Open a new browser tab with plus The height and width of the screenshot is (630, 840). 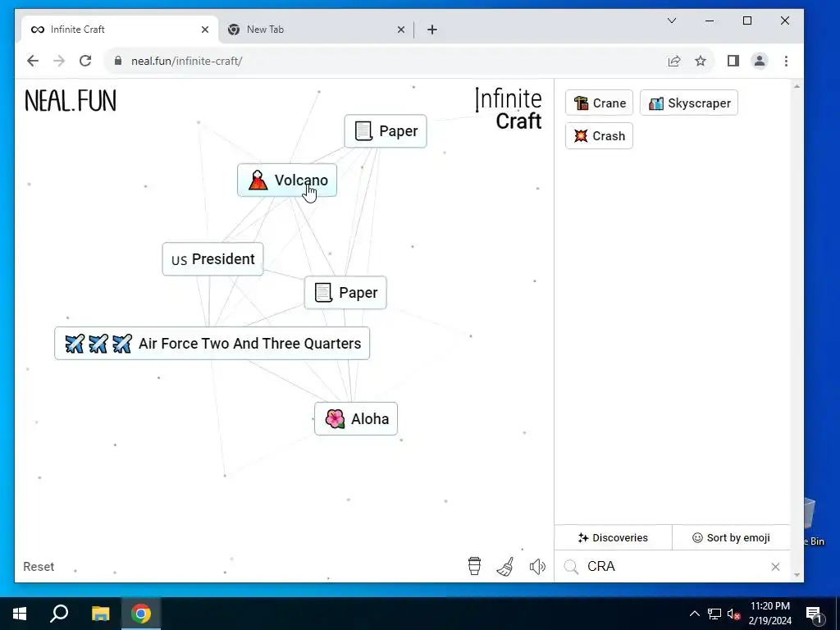(432, 30)
